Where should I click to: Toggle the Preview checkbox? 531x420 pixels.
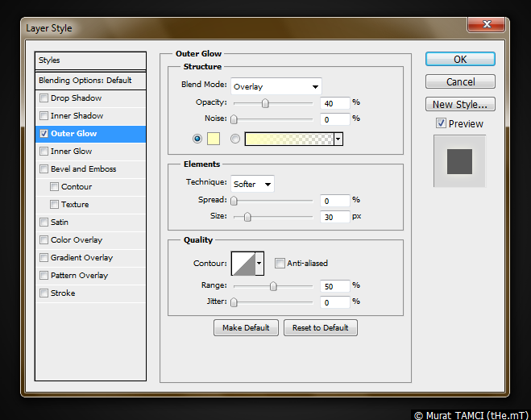441,123
